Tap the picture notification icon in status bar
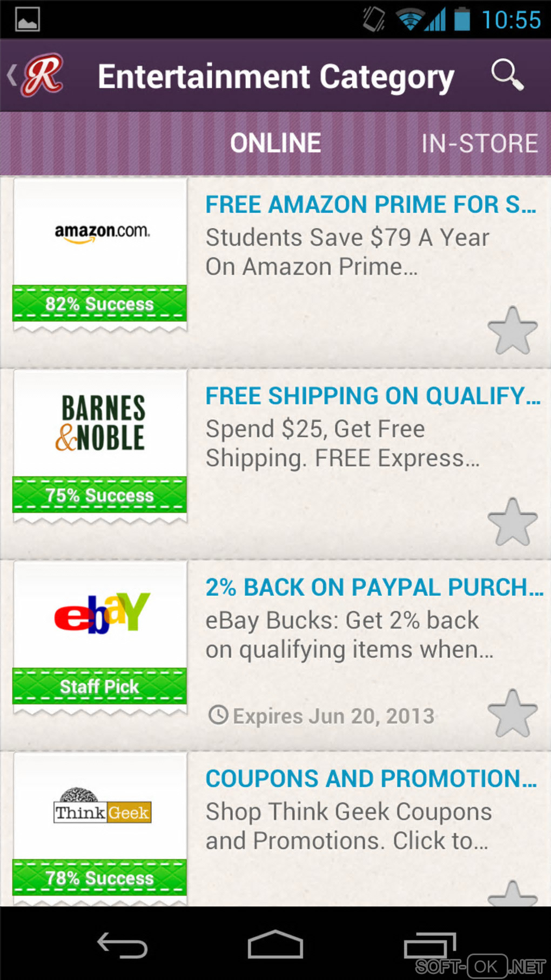Viewport: 551px width, 980px height. (x=27, y=19)
